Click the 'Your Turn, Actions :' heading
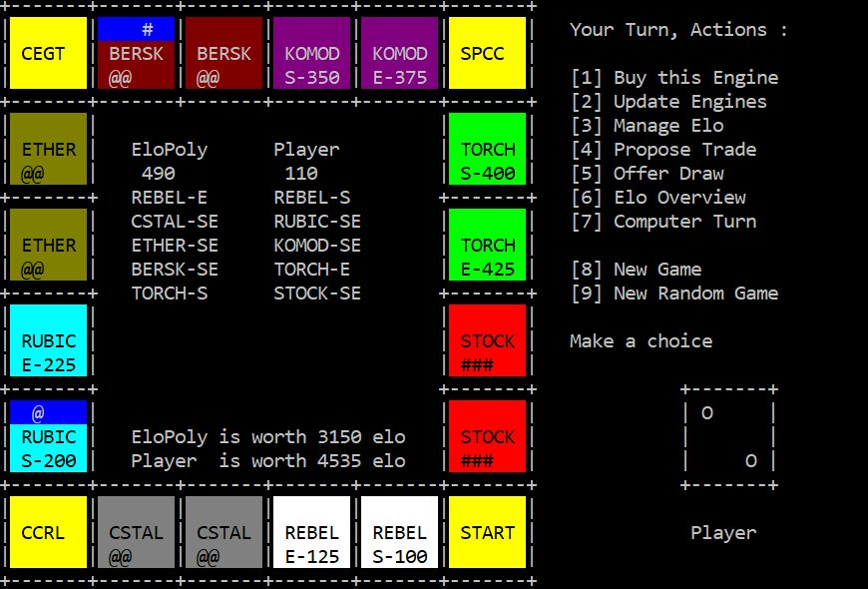 pyautogui.click(x=679, y=29)
